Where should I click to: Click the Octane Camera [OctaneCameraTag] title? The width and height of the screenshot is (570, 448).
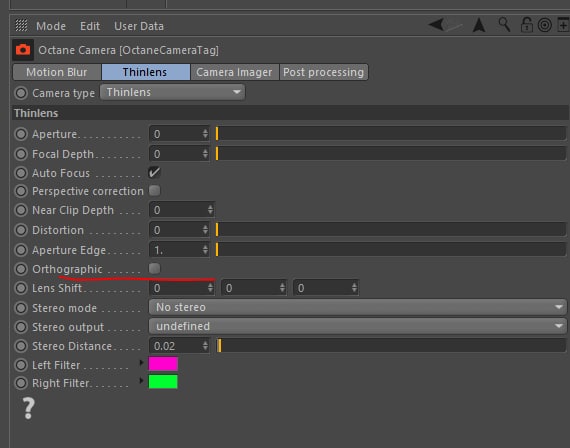pyautogui.click(x=128, y=50)
